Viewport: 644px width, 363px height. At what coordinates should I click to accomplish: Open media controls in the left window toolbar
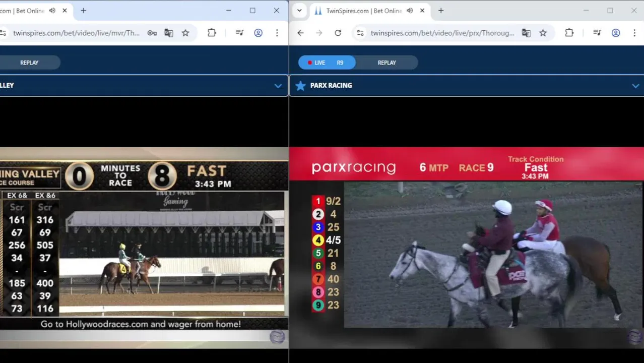(240, 33)
